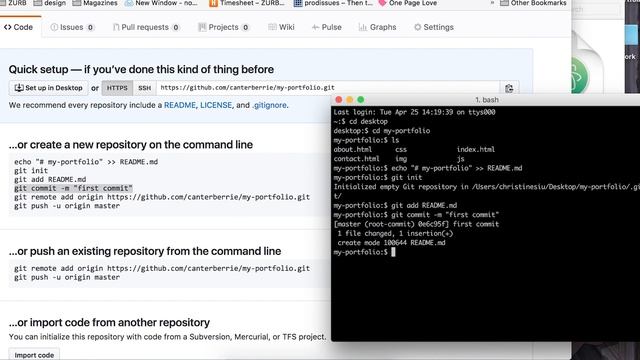The width and height of the screenshot is (640, 360).
Task: Click the Projects board icon
Action: click(x=202, y=27)
